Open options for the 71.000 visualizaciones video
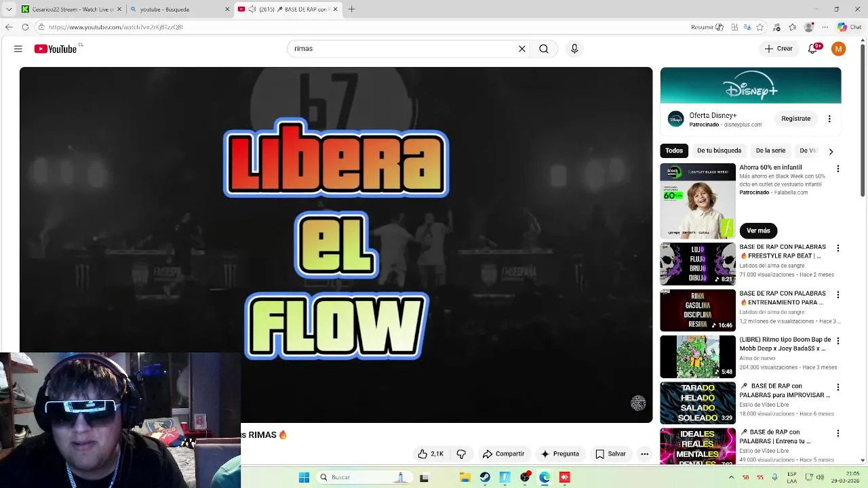Viewport: 868px width, 488px height. coord(837,248)
